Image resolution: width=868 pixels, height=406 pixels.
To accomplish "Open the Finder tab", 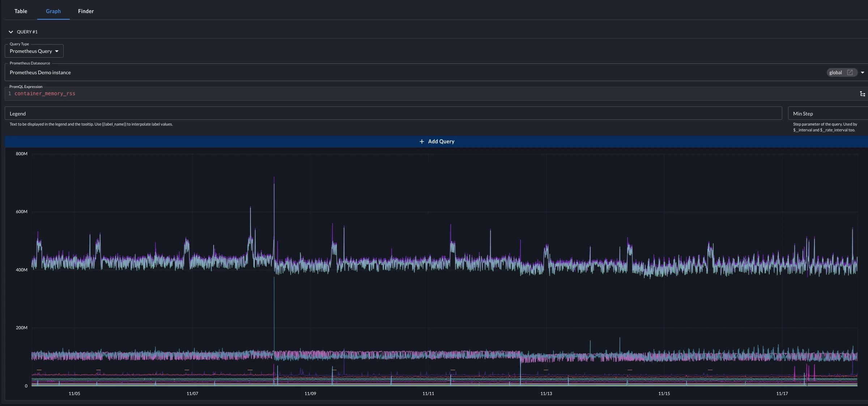I will tap(86, 11).
